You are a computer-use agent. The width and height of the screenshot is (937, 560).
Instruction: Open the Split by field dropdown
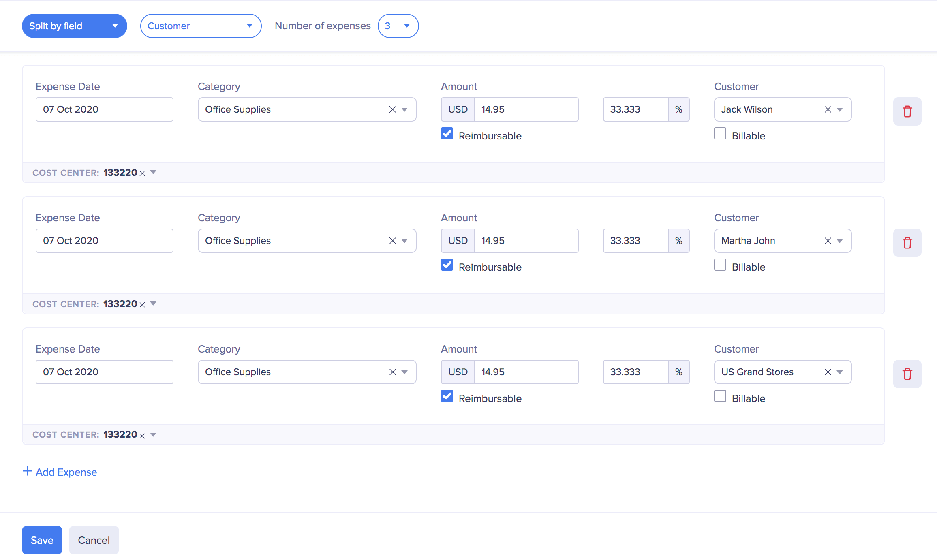pos(75,26)
